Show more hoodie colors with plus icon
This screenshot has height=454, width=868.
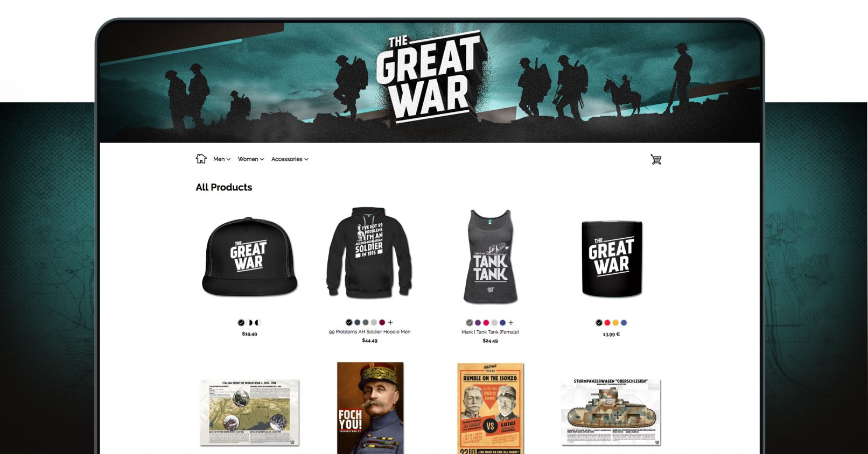[390, 323]
